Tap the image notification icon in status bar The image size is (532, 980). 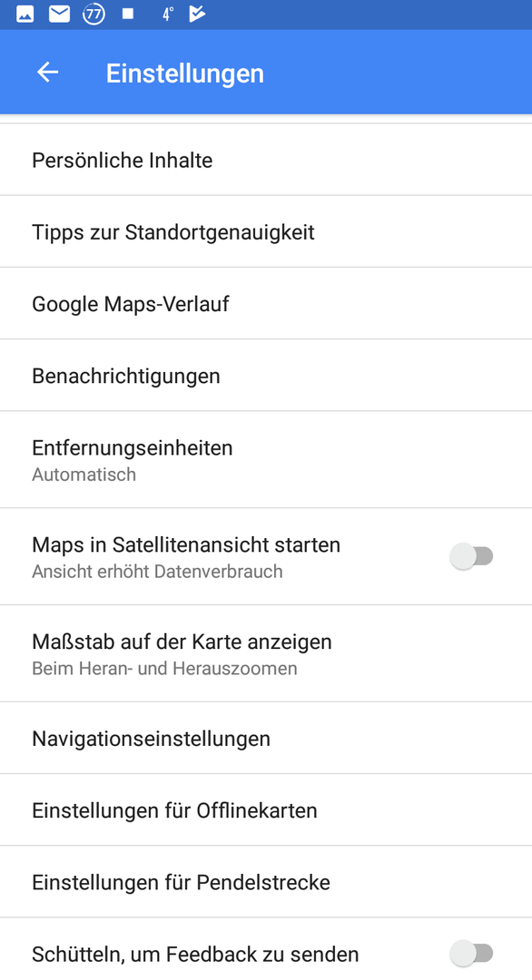coord(25,15)
